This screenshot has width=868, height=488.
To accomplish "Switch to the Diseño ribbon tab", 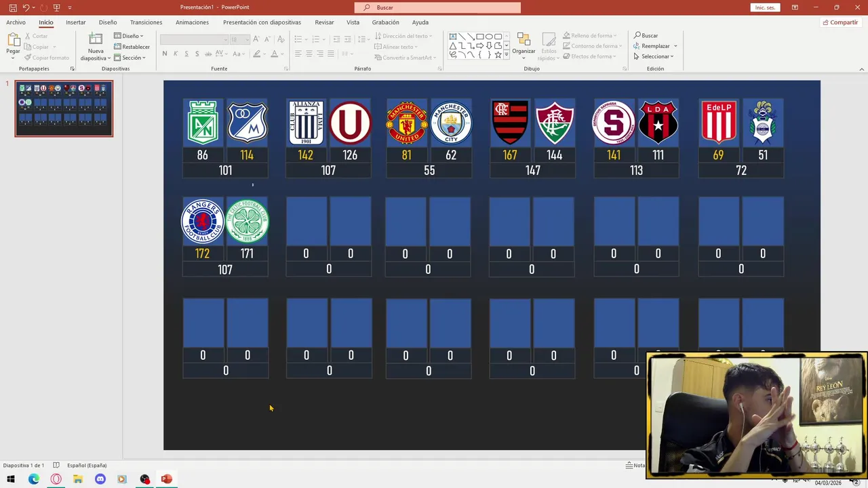I will (x=108, y=22).
